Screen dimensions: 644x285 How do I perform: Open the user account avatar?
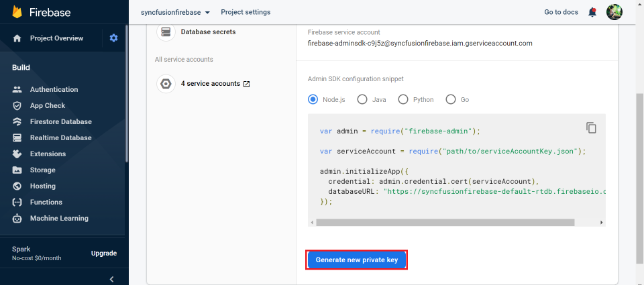[x=614, y=12]
